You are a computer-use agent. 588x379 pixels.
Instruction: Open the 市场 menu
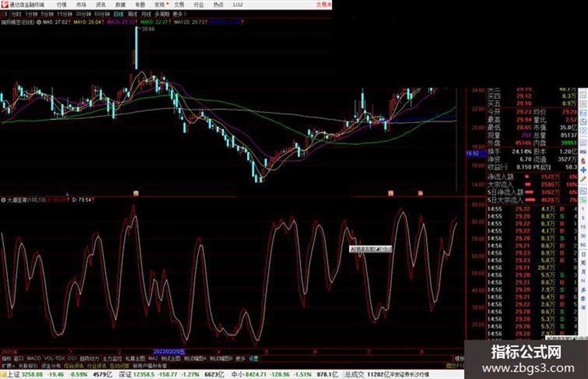tap(81, 4)
